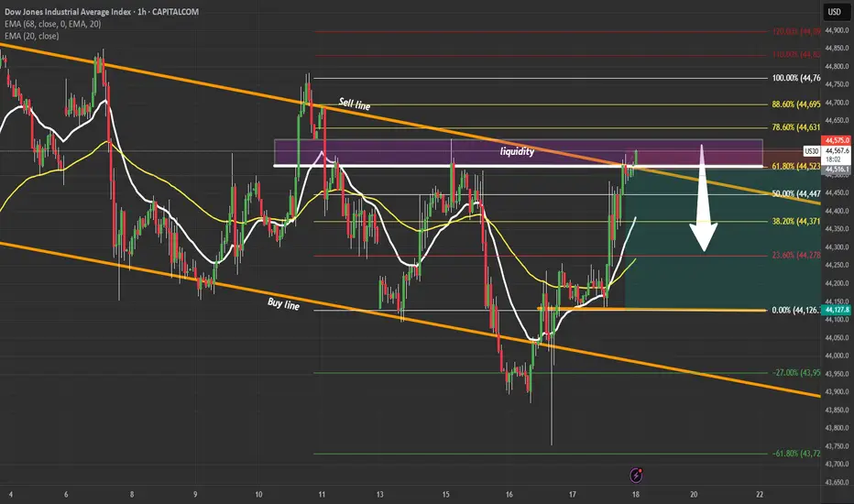Click date 6 on the time axis
The width and height of the screenshot is (854, 504).
pyautogui.click(x=66, y=495)
